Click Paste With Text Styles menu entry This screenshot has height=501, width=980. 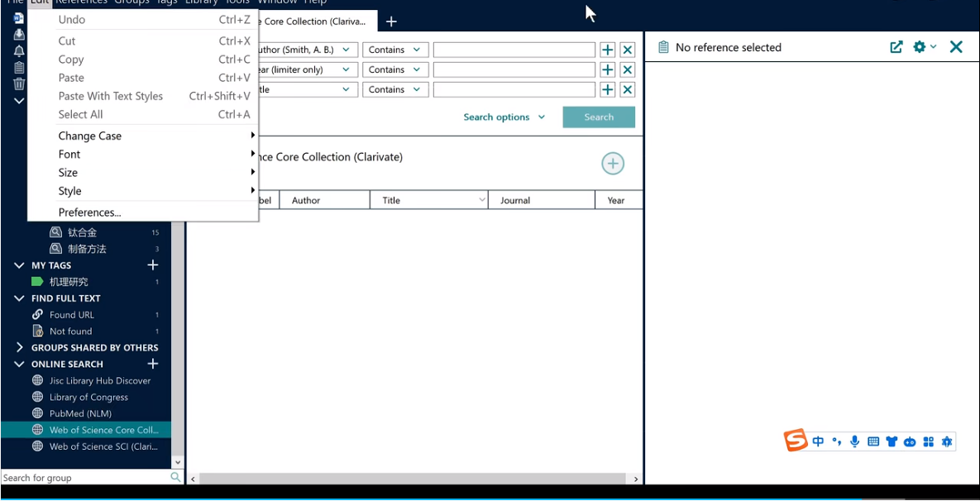coord(143,96)
